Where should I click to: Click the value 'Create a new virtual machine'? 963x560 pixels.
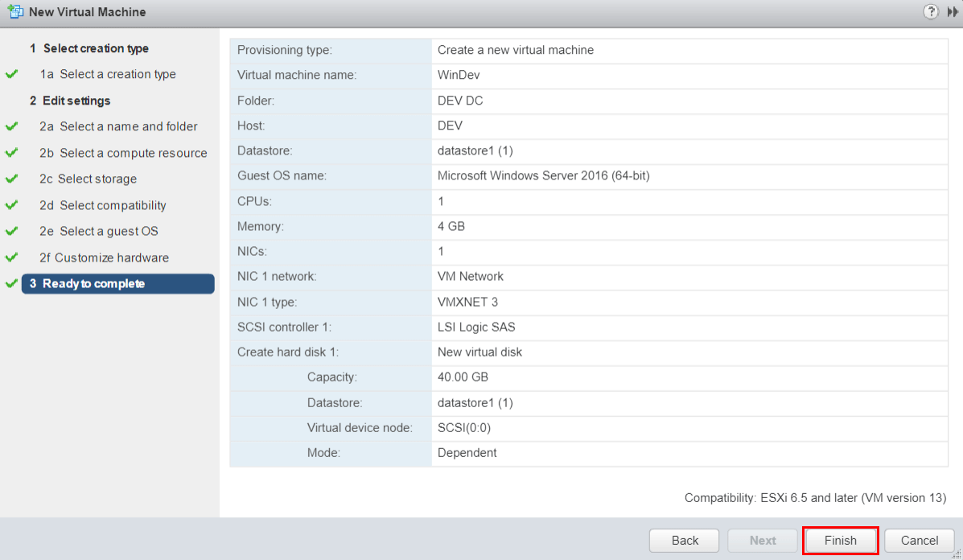(x=515, y=51)
